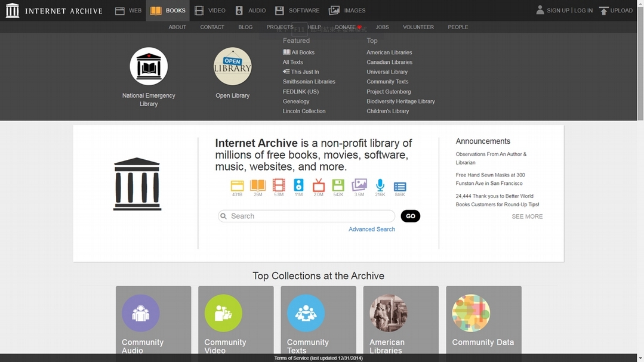Click the Internet Archive temple logo in header
The height and width of the screenshot is (362, 644).
13,10
